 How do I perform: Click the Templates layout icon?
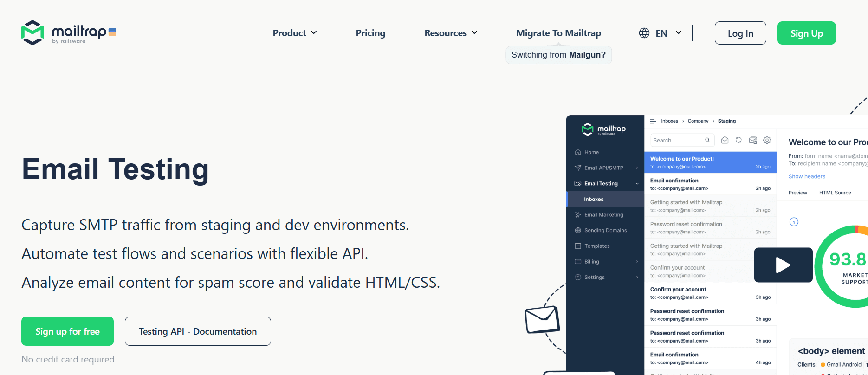pos(578,246)
